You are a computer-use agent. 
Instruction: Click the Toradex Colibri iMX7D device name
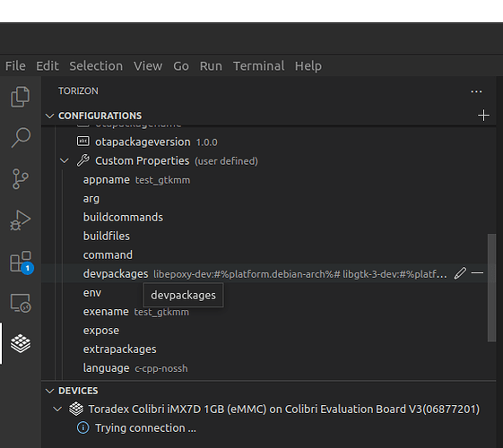[x=284, y=409]
